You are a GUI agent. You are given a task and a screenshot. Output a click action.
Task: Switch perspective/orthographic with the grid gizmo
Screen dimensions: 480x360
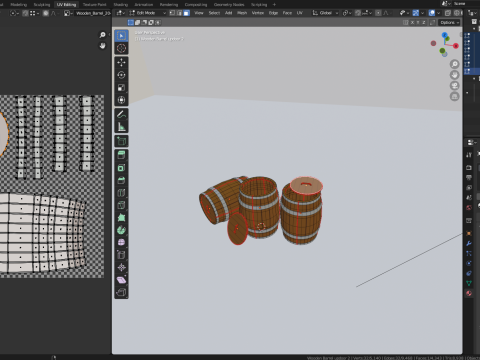coord(455,96)
